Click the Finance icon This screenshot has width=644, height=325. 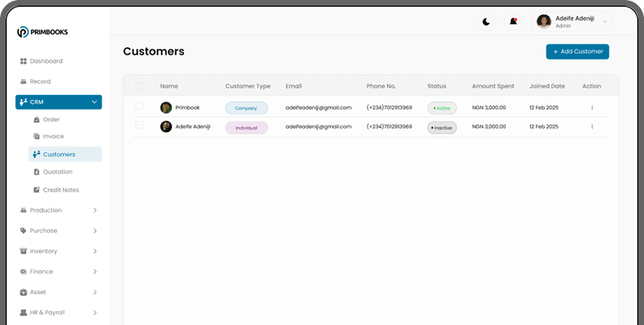click(x=24, y=271)
